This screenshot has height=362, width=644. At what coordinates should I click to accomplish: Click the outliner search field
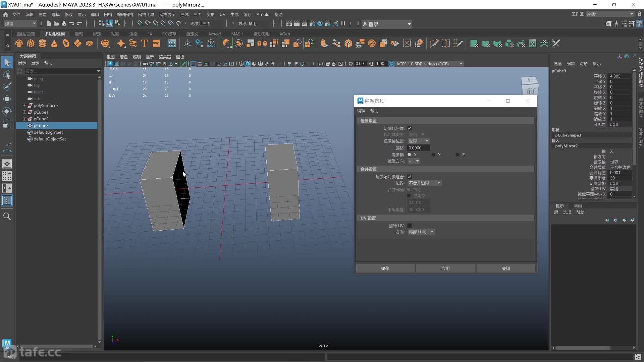pos(60,71)
